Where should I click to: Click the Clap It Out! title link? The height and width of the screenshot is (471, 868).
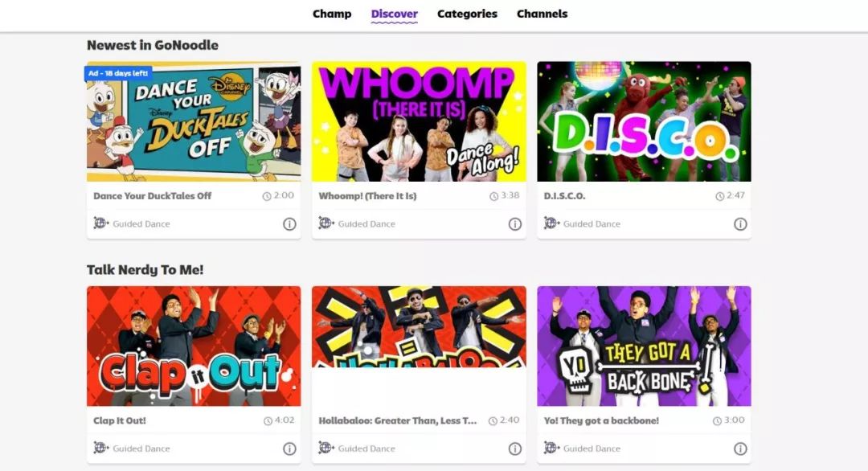tap(120, 420)
